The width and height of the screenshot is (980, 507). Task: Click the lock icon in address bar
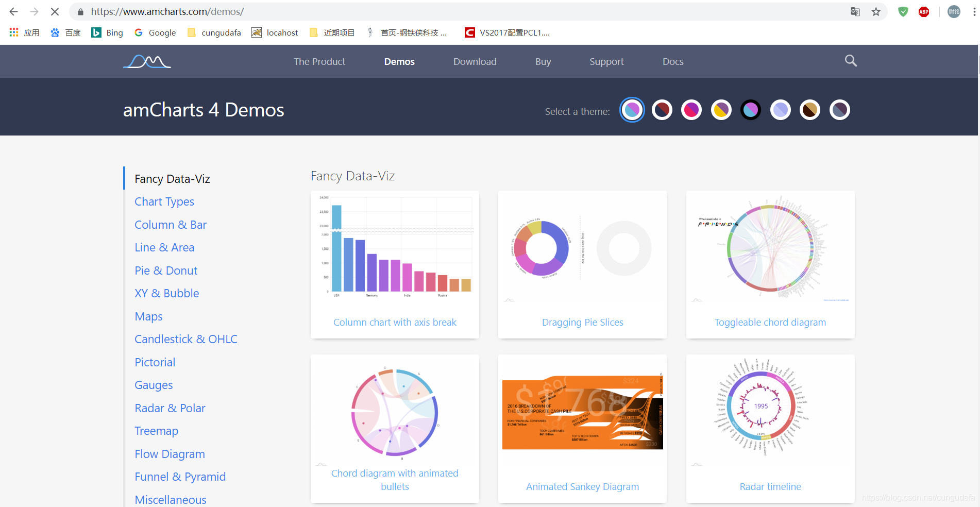pos(80,12)
